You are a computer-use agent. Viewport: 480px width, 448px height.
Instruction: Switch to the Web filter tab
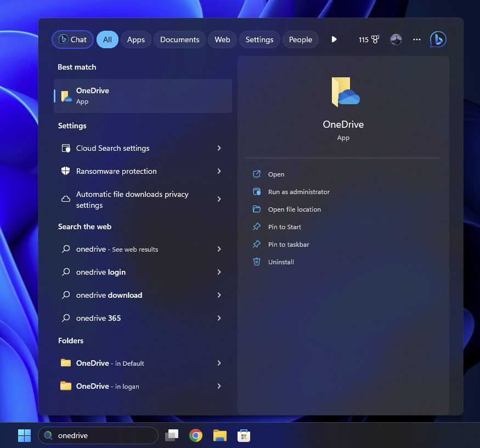pyautogui.click(x=222, y=39)
